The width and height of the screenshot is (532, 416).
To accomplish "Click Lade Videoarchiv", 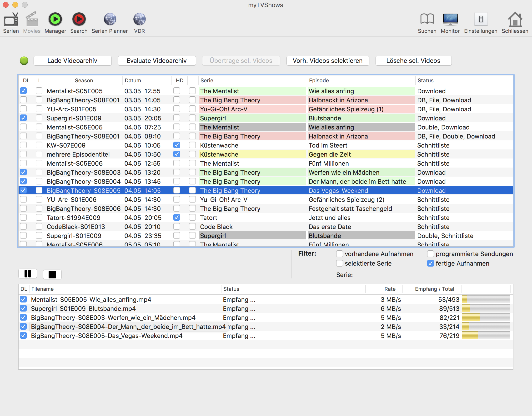I will click(72, 61).
